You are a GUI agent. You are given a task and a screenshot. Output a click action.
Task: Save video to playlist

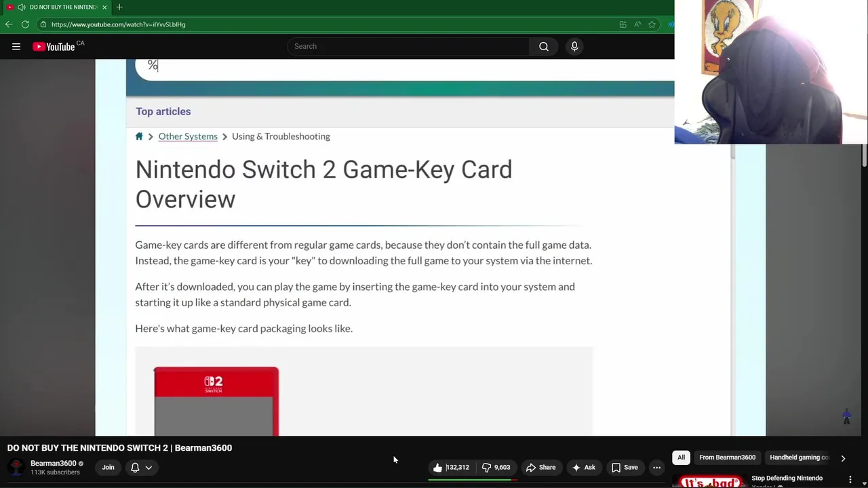625,468
